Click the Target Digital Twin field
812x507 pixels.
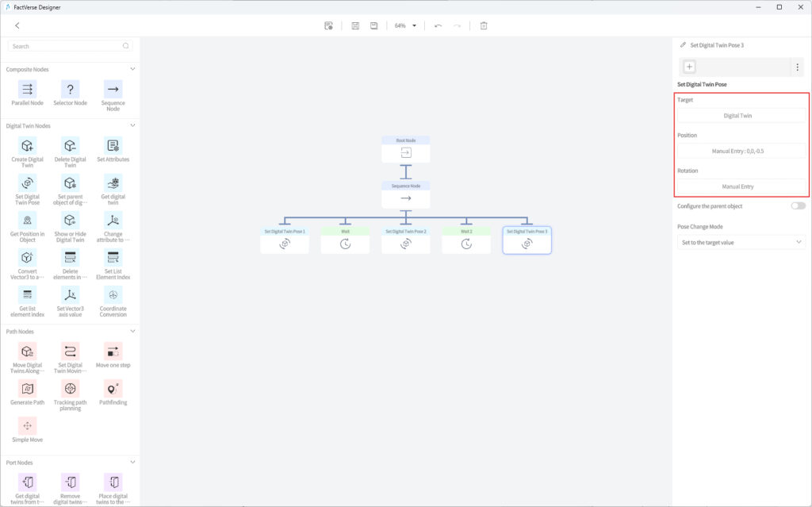tap(741, 116)
